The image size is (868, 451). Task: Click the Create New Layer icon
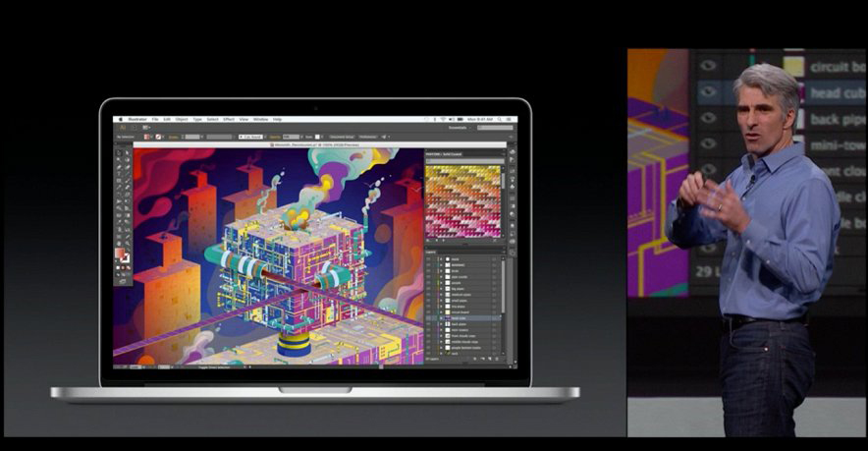point(490,359)
